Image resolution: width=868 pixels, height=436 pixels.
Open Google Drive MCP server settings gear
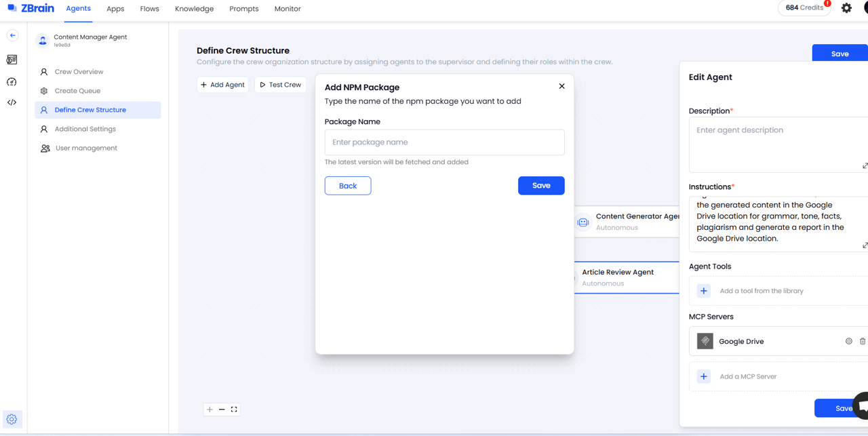click(848, 341)
